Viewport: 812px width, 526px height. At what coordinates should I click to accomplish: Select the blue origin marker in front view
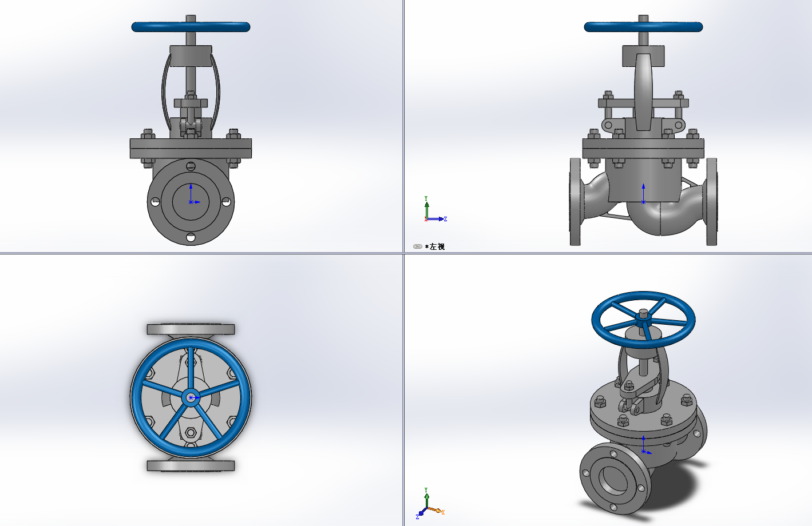(191, 201)
